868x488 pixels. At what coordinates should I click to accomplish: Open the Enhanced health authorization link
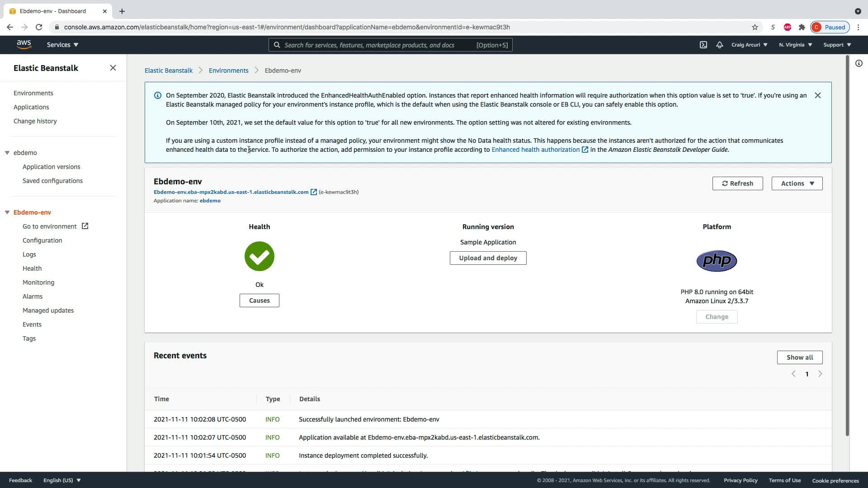pos(535,150)
